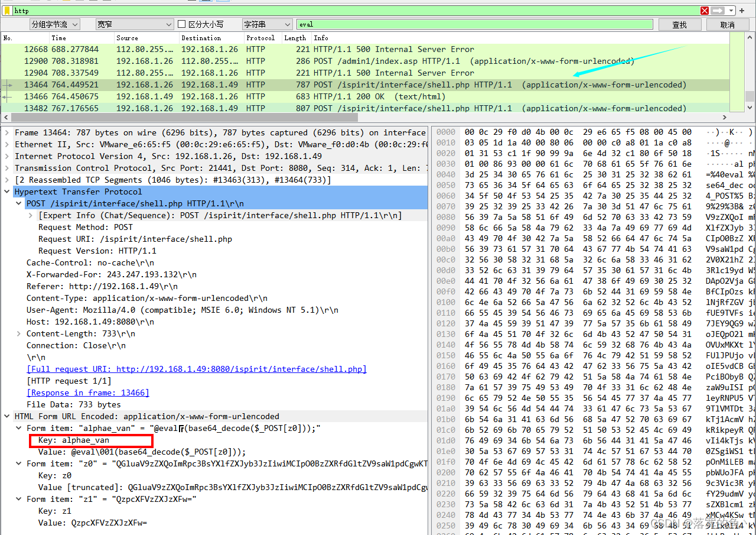Sort by the Time column header
Viewport: 756px width, 535px height.
click(82, 38)
